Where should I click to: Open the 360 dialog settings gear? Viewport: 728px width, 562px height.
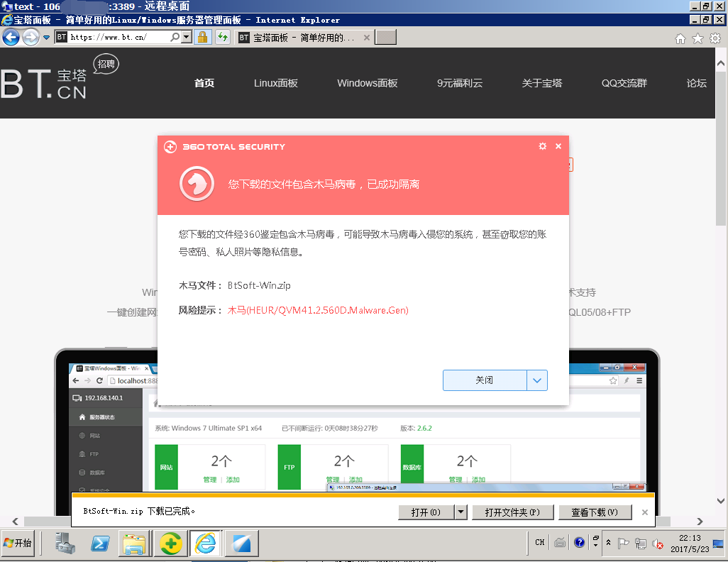(x=542, y=146)
